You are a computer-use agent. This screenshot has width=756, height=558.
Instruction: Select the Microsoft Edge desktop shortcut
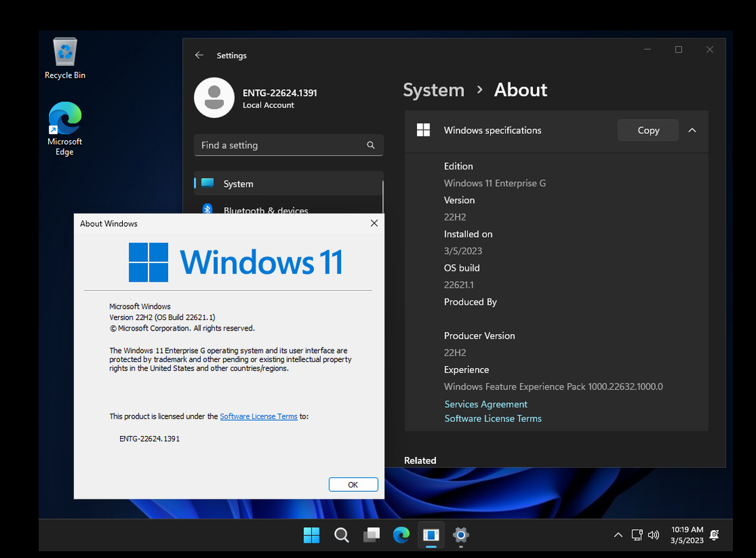click(x=65, y=128)
